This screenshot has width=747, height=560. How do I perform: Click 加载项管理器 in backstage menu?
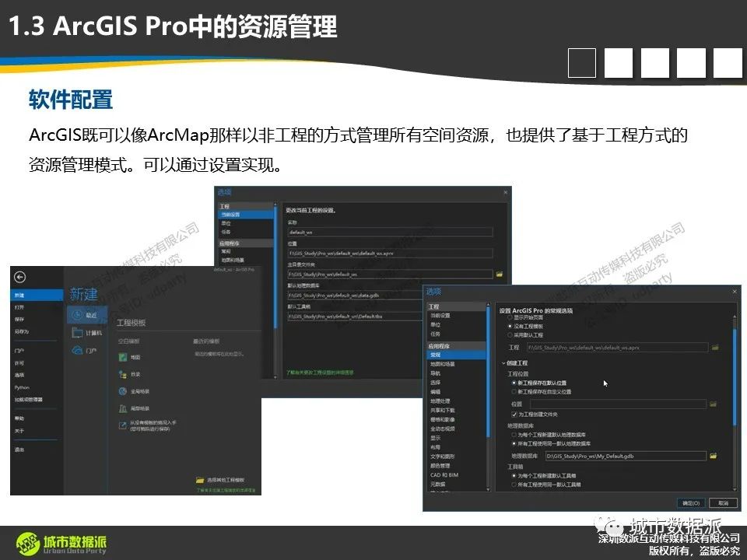click(x=29, y=400)
